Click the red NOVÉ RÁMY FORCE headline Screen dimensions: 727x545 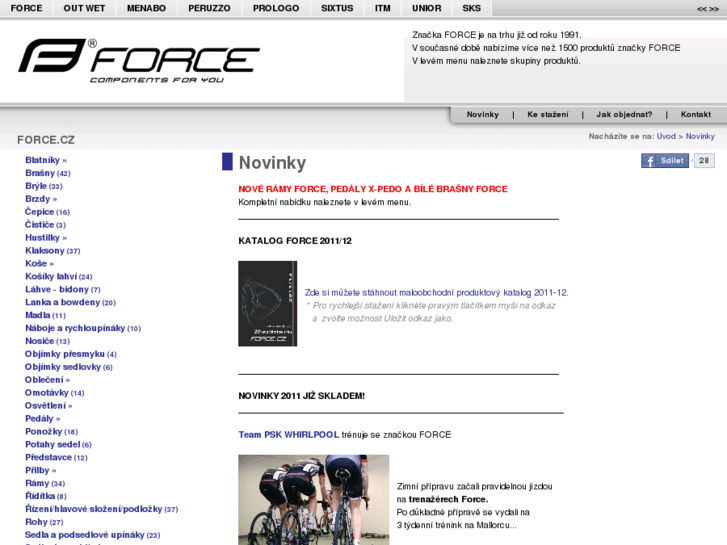373,189
